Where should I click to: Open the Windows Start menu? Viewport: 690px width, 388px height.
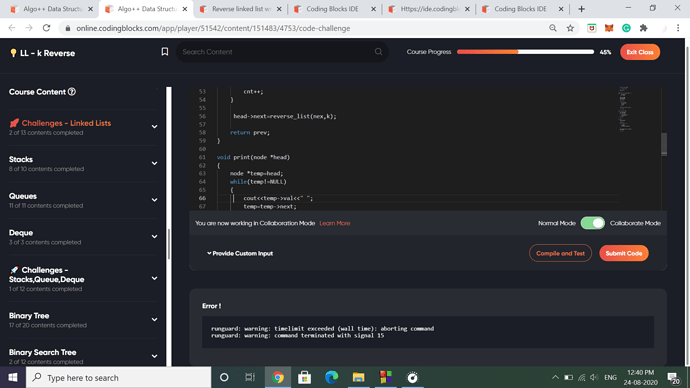click(x=13, y=377)
